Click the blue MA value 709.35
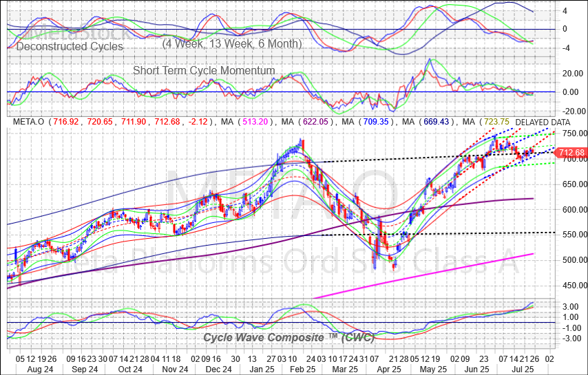This screenshot has width=588, height=375. point(375,122)
